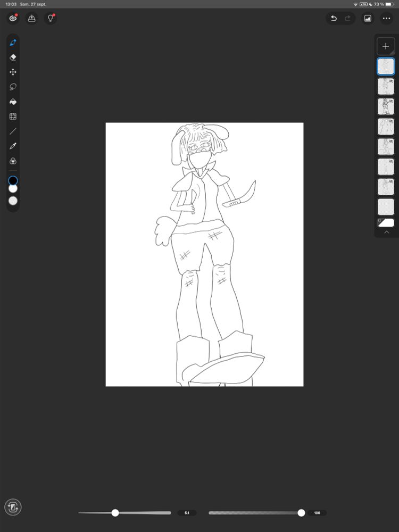Open the grid perspective tool
The height and width of the screenshot is (532, 399).
[x=13, y=117]
